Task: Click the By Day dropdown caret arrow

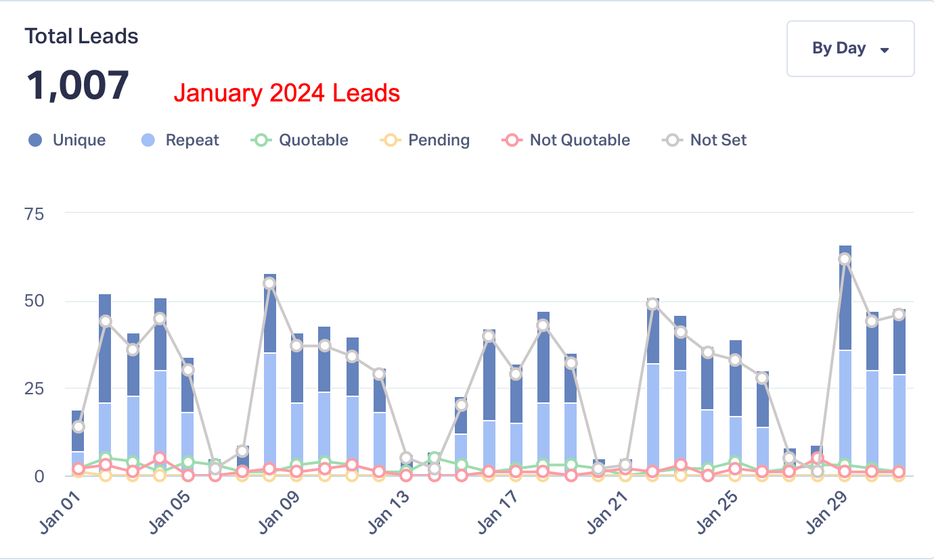Action: click(884, 50)
